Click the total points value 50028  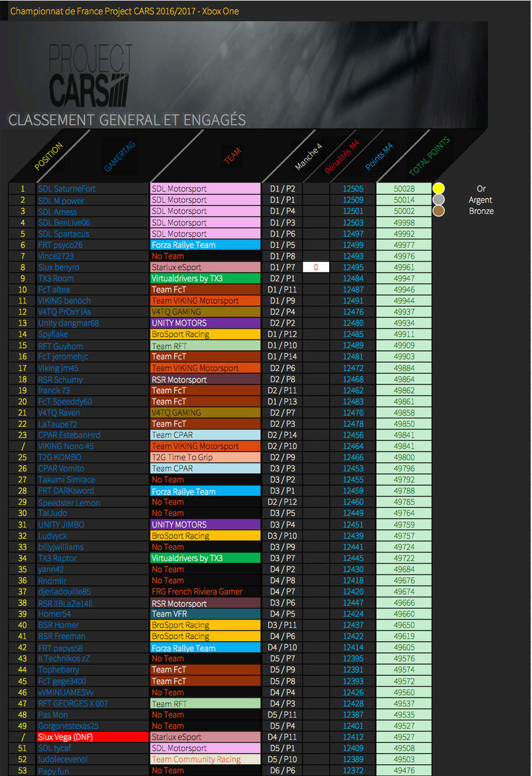click(404, 189)
